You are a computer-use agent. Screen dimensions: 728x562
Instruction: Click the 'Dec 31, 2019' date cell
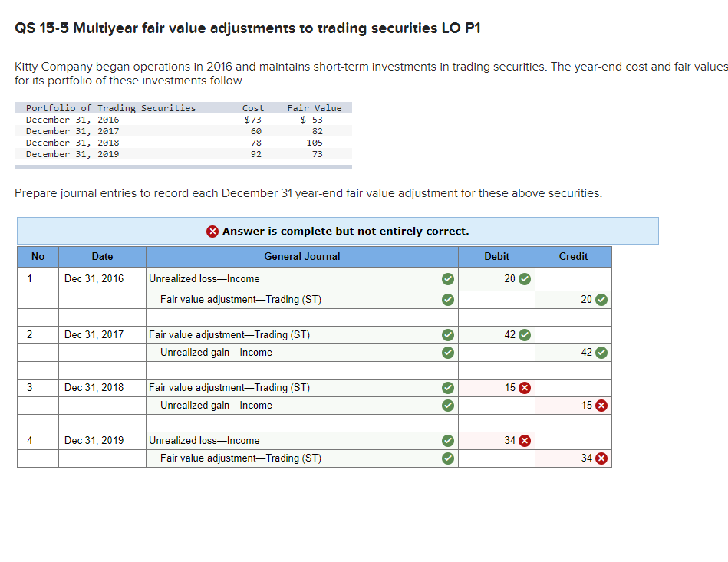click(102, 441)
